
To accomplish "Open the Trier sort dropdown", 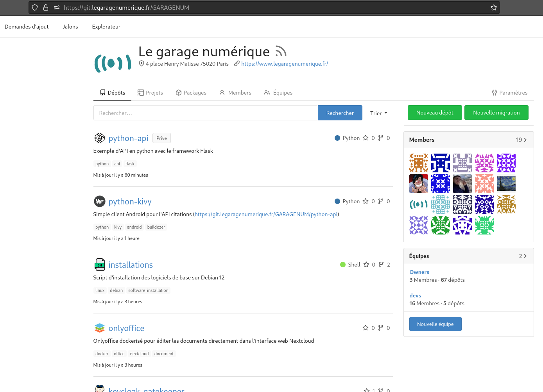I will point(378,113).
